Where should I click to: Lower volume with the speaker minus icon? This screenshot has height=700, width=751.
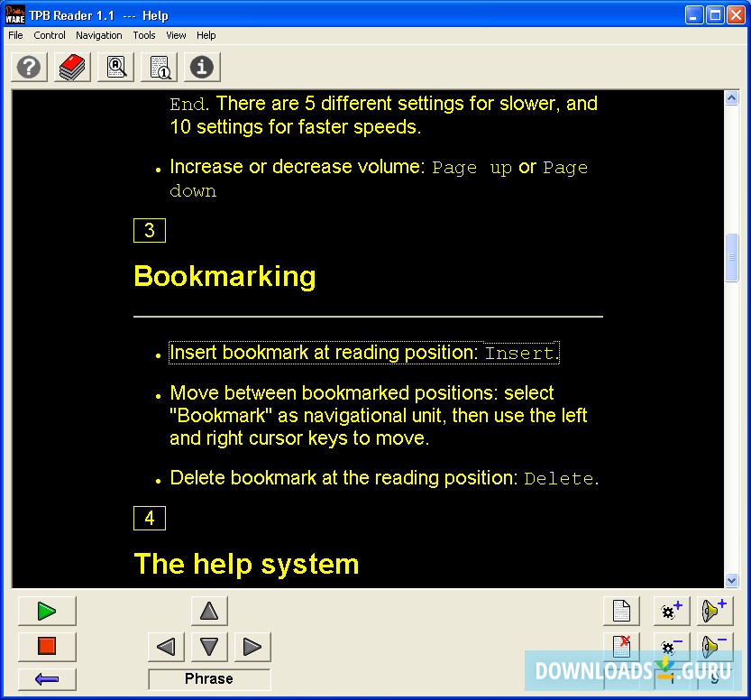pyautogui.click(x=714, y=647)
